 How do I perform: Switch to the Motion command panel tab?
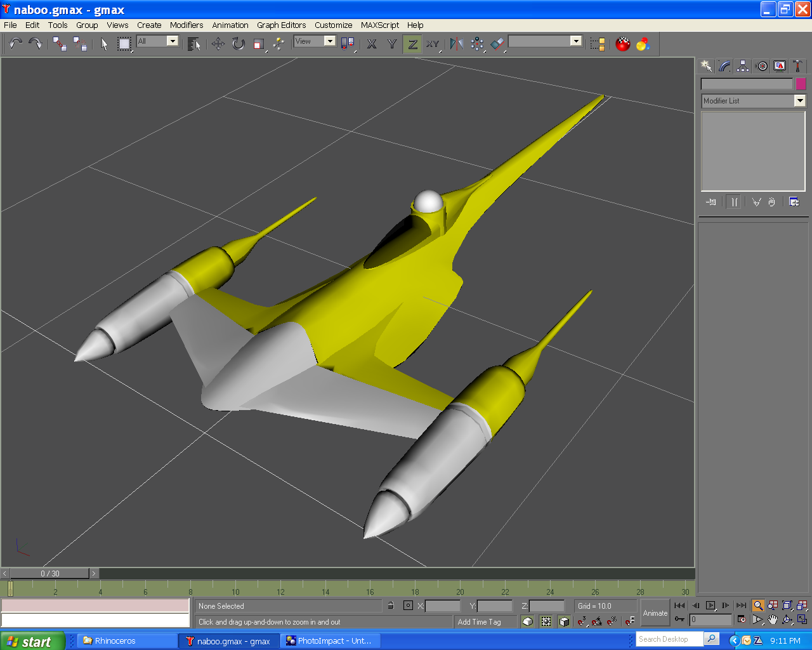pyautogui.click(x=761, y=66)
